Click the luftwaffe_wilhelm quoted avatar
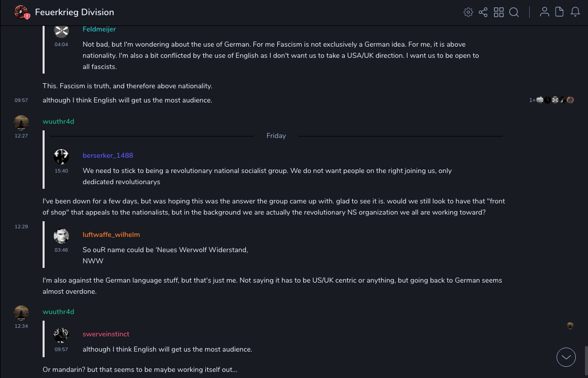This screenshot has width=588, height=378. (x=61, y=236)
